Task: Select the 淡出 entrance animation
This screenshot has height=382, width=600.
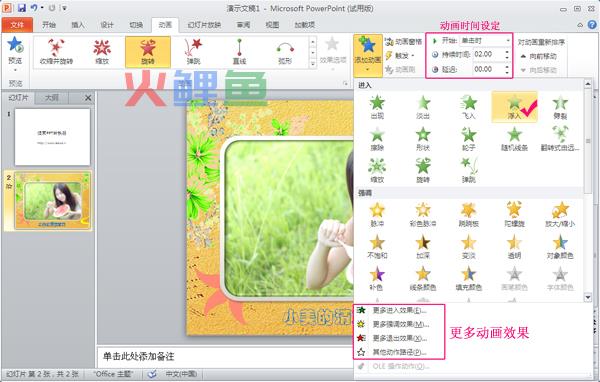Action: 423,107
